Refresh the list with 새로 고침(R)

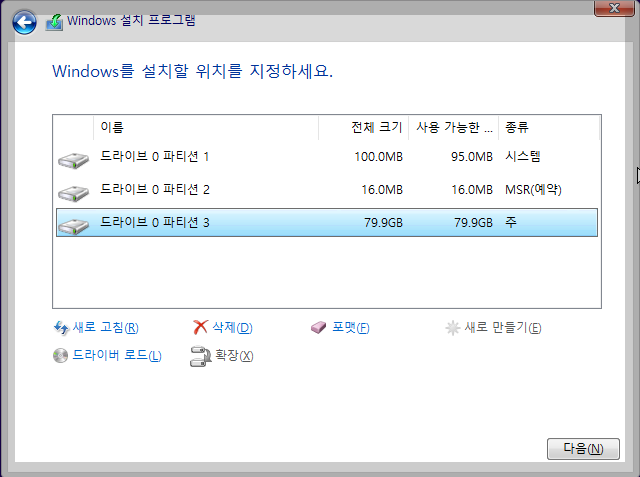(106, 328)
